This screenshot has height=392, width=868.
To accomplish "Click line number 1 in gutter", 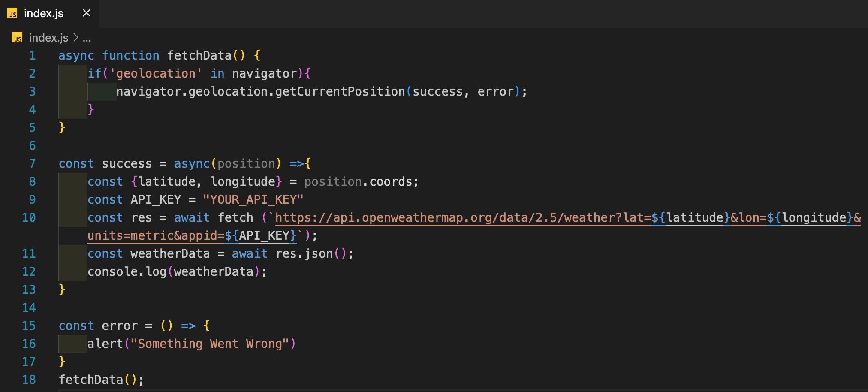I will (32, 56).
